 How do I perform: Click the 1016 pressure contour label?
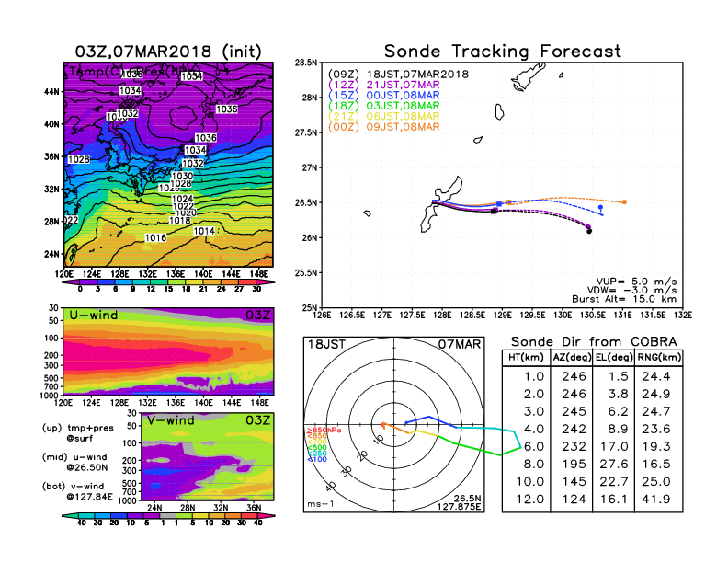(155, 238)
